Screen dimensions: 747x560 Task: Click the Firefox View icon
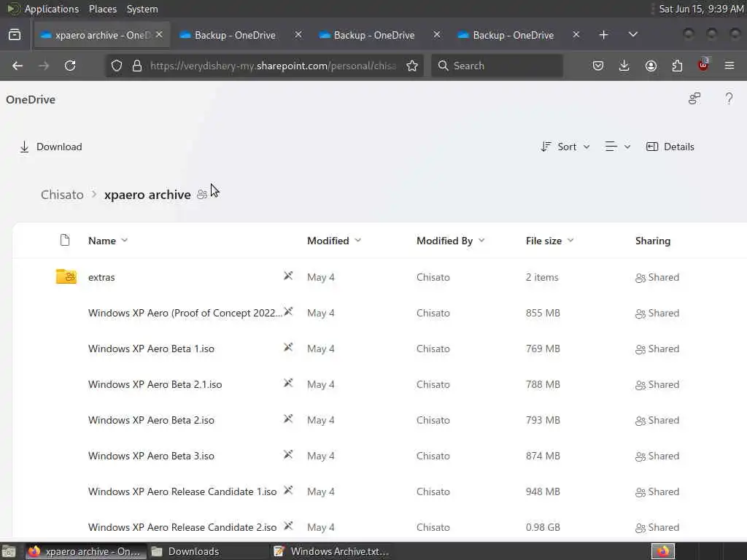click(x=15, y=35)
